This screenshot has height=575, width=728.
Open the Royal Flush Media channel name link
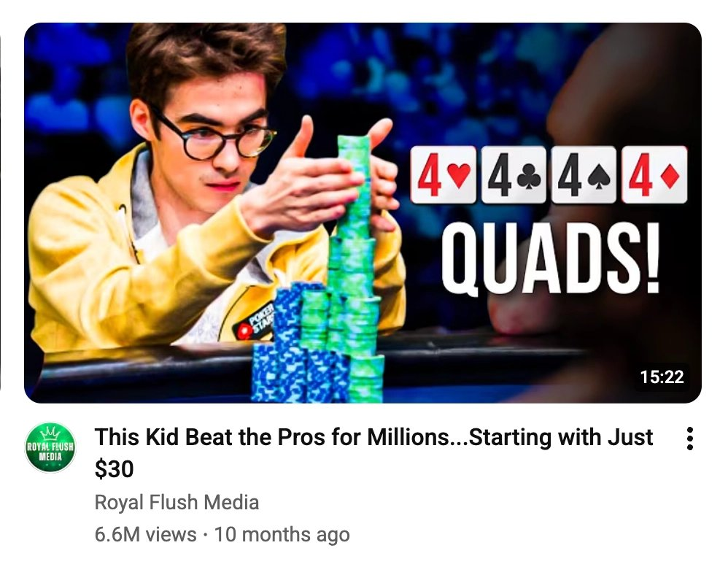pos(177,503)
